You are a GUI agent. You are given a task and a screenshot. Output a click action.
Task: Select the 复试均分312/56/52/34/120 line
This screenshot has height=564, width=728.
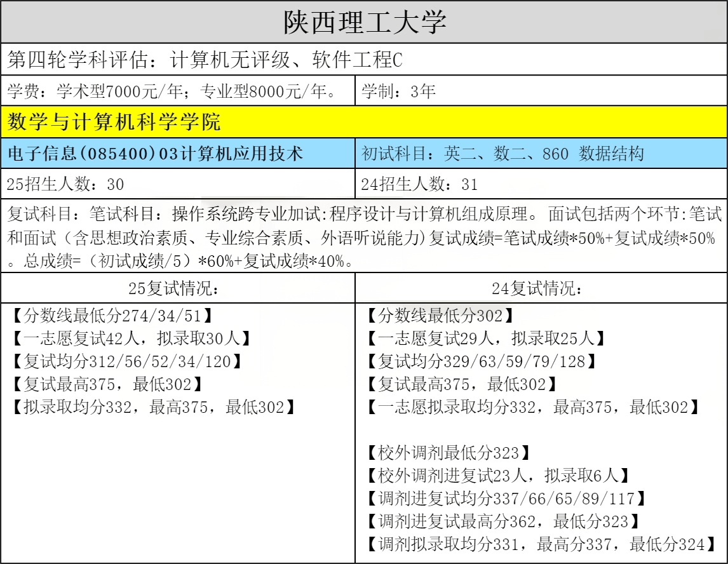click(127, 361)
